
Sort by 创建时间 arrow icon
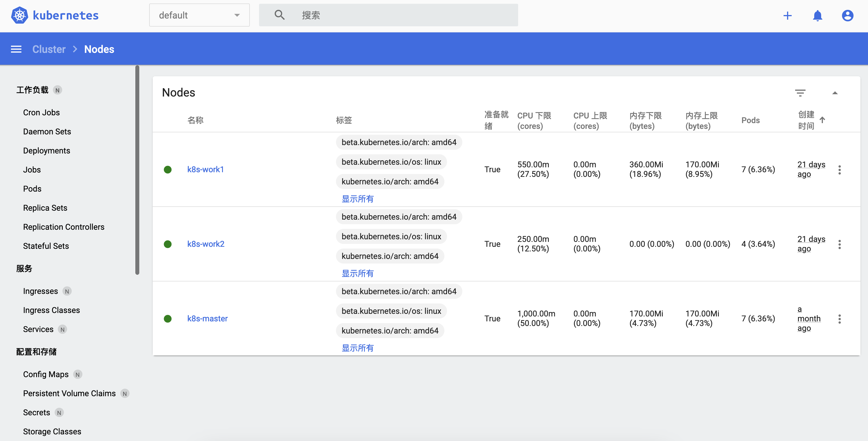point(822,120)
